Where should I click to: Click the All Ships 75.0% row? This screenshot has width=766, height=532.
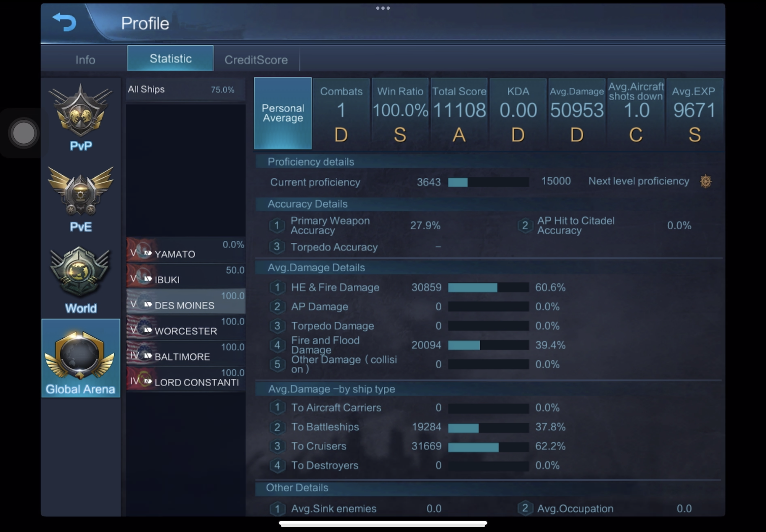185,89
